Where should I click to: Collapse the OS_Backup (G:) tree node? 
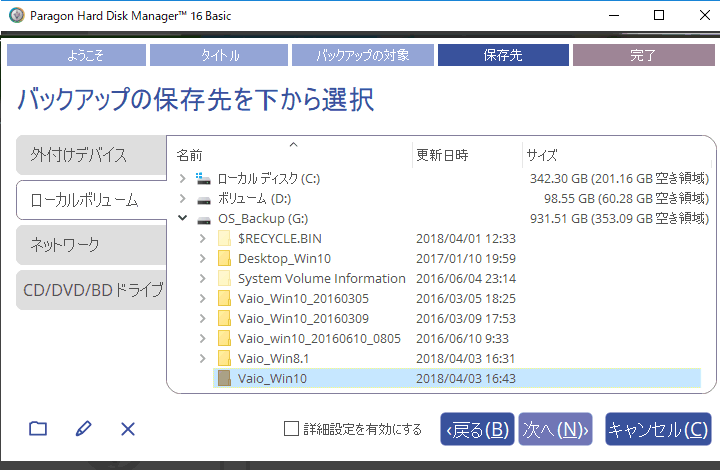(x=181, y=219)
